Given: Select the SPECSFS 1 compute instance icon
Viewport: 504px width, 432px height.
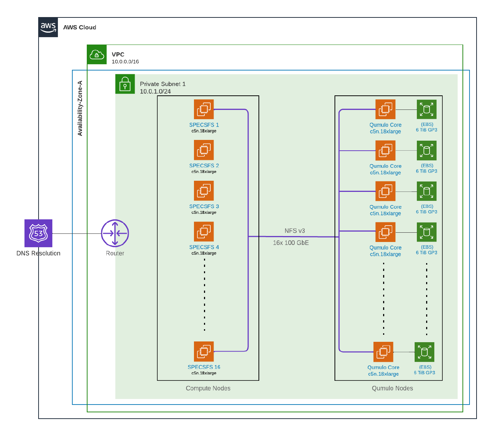Looking at the screenshot, I should click(x=204, y=109).
